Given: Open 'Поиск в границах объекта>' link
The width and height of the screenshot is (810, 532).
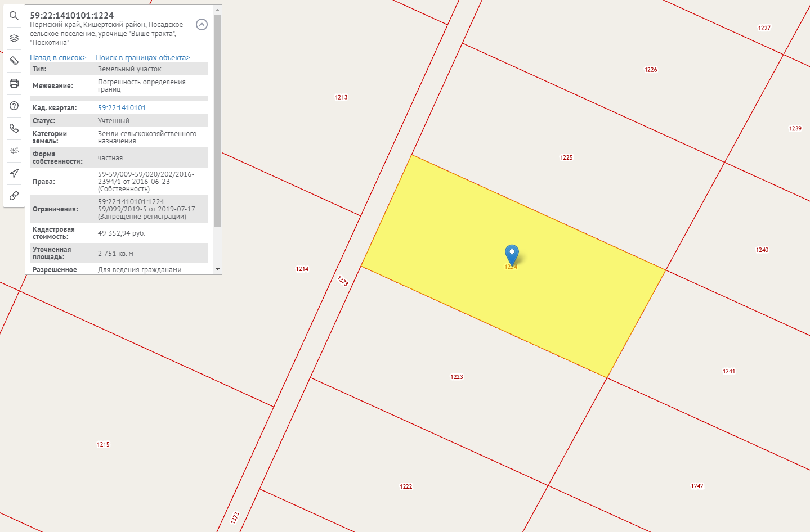Looking at the screenshot, I should click(x=143, y=57).
